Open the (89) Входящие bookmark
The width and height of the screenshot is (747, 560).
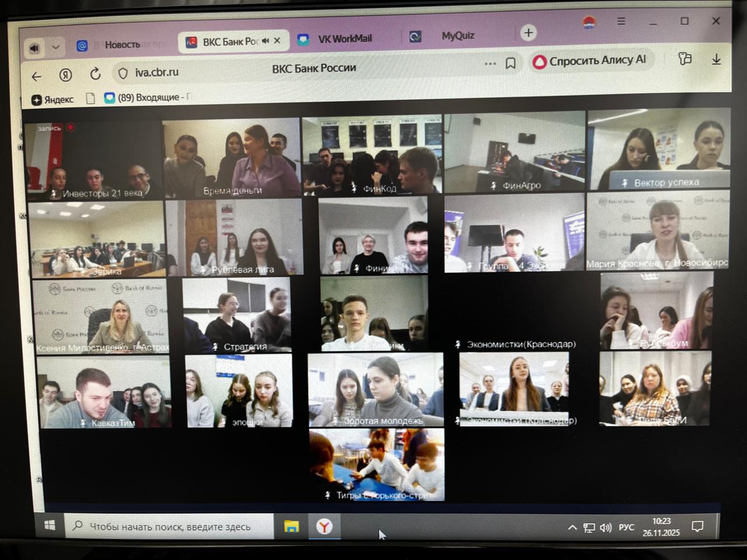[x=146, y=97]
